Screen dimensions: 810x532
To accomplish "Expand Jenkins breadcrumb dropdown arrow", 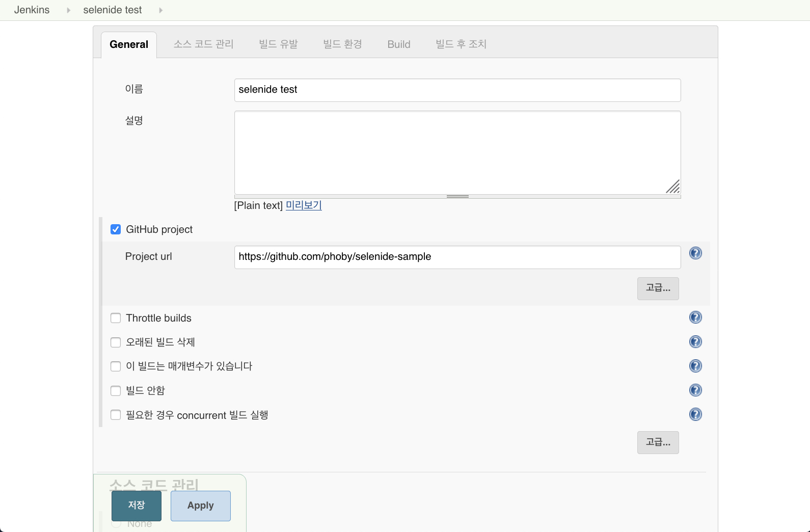I will (68, 10).
